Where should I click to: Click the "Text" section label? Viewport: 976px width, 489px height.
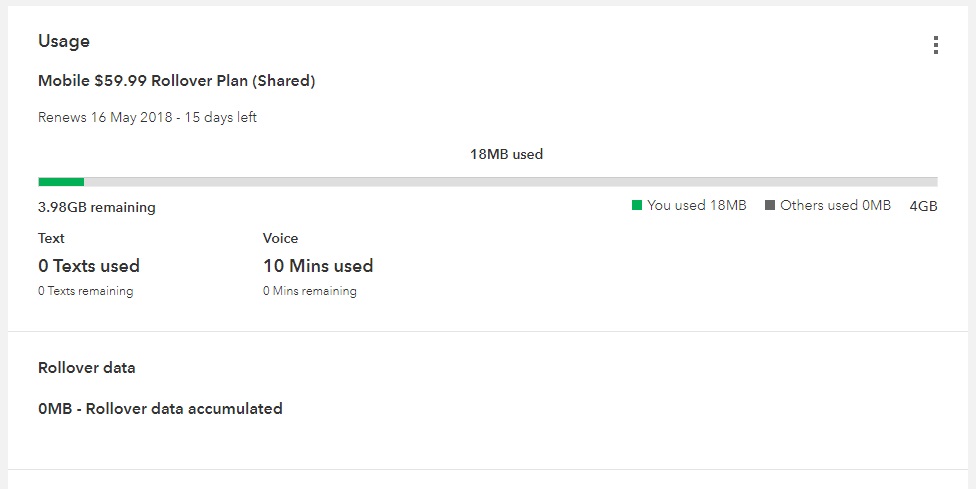pyautogui.click(x=51, y=238)
